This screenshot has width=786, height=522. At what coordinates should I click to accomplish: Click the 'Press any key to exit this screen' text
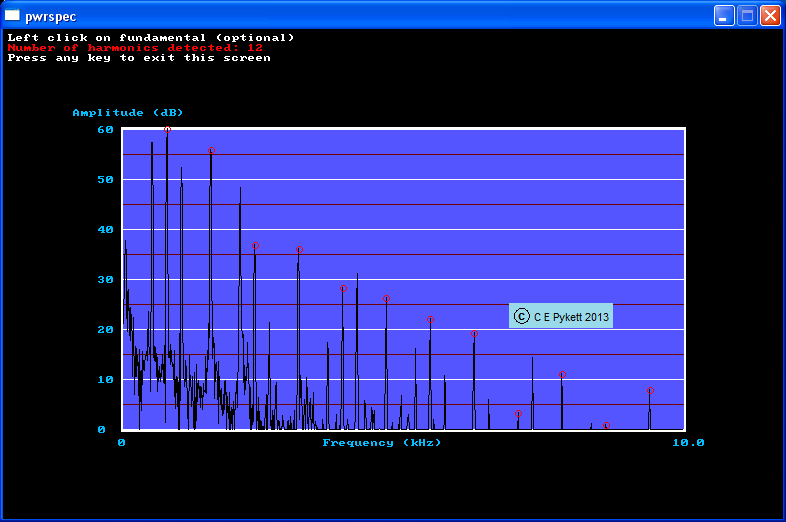[139, 58]
